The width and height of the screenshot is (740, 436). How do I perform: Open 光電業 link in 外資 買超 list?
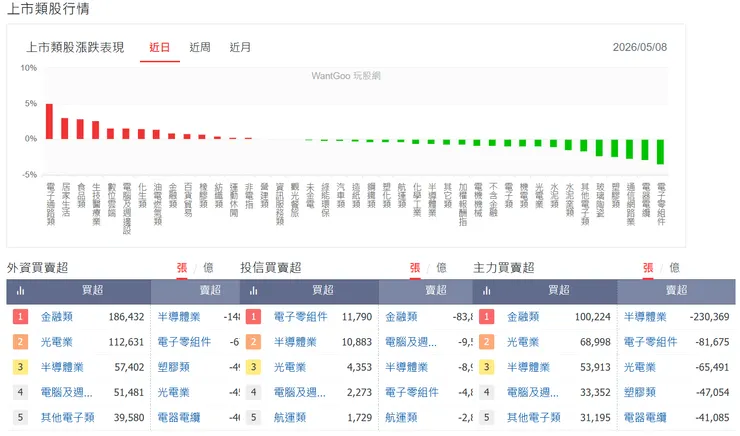57,342
